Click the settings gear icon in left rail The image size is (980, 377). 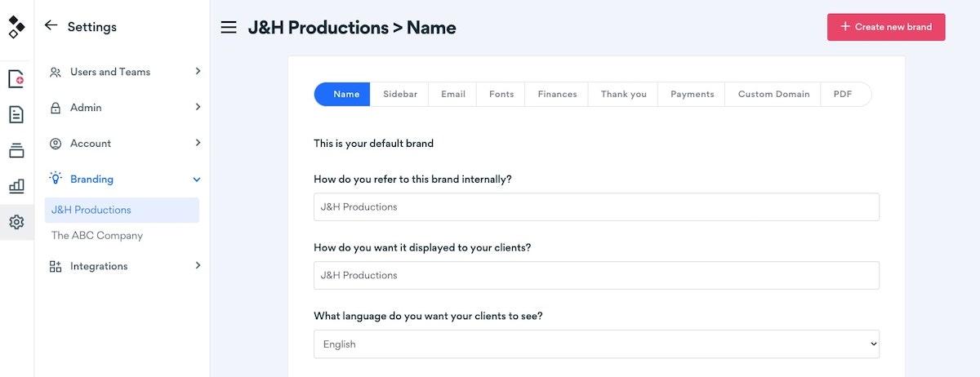[x=16, y=222]
